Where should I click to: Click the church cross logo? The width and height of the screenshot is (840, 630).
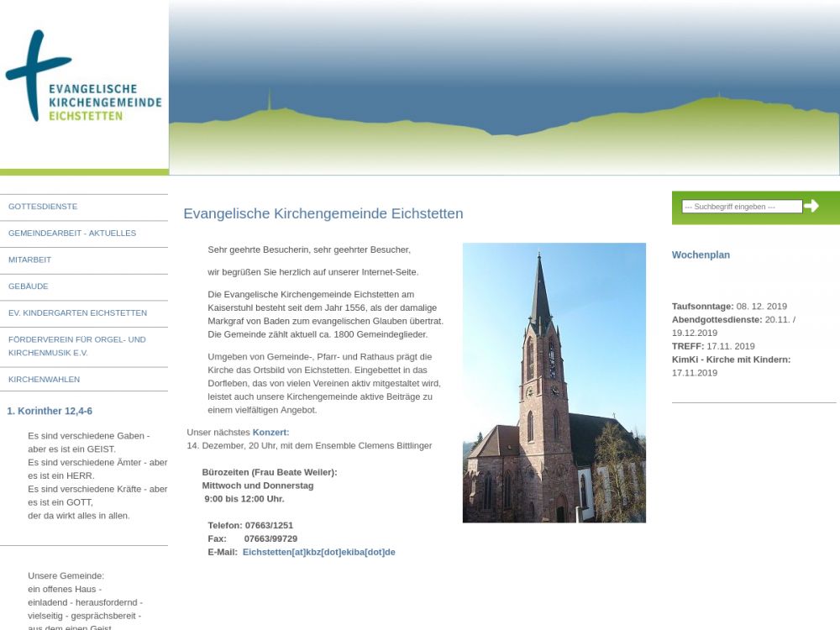click(38, 76)
